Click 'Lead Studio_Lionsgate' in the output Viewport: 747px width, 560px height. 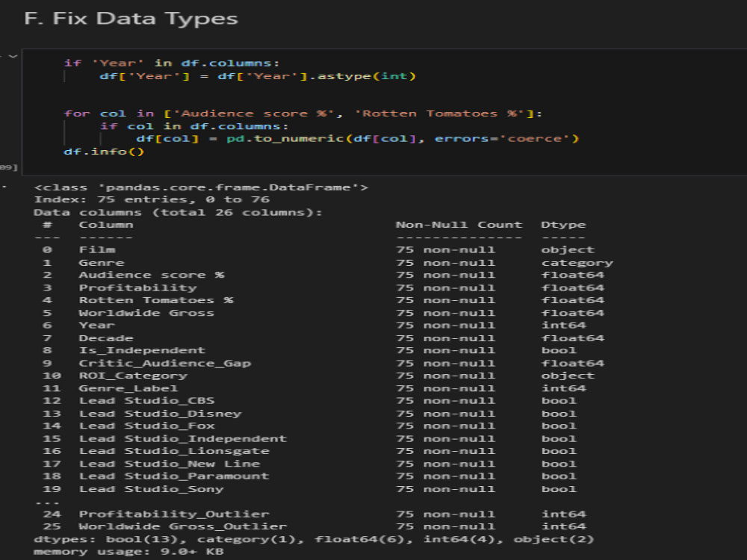click(x=174, y=451)
